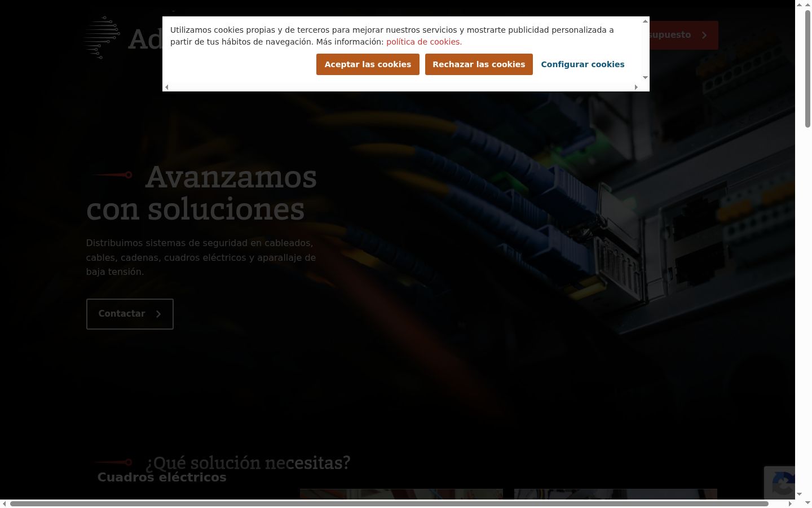
Task: Click the Contactar button
Action: [130, 314]
